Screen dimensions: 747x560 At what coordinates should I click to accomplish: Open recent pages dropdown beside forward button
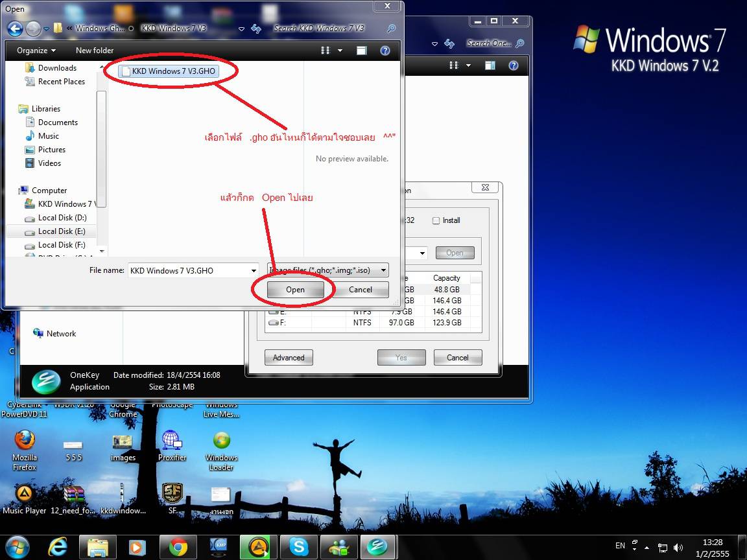(x=46, y=29)
